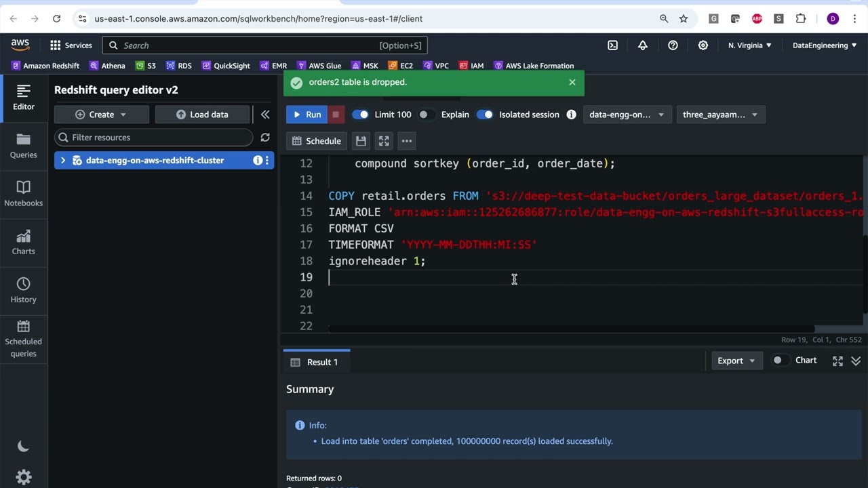
Task: Click the editor horizontal scrollbar
Action: point(571,329)
